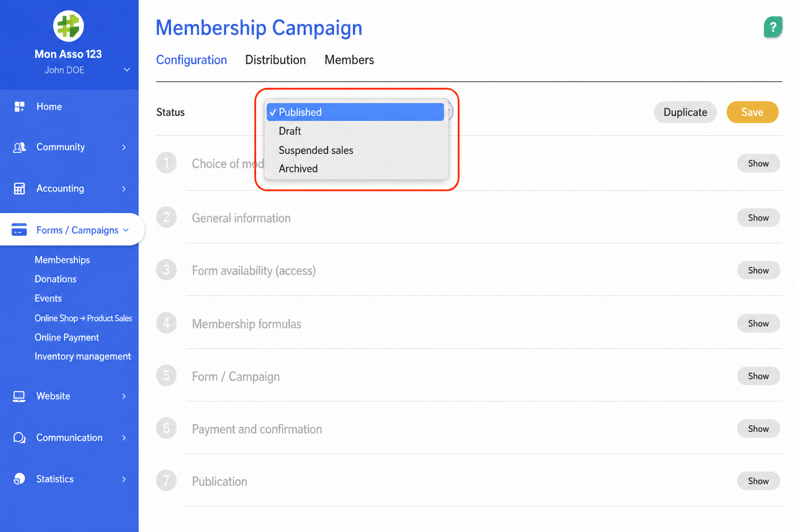Click the Forms / Campaigns card icon
Screen dimensions: 798x532
[19, 230]
